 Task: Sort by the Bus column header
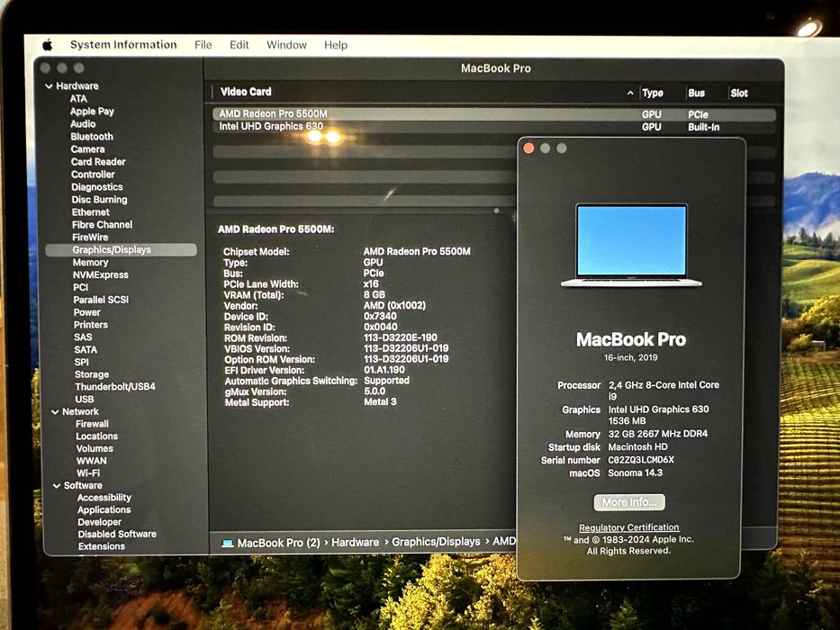point(697,94)
